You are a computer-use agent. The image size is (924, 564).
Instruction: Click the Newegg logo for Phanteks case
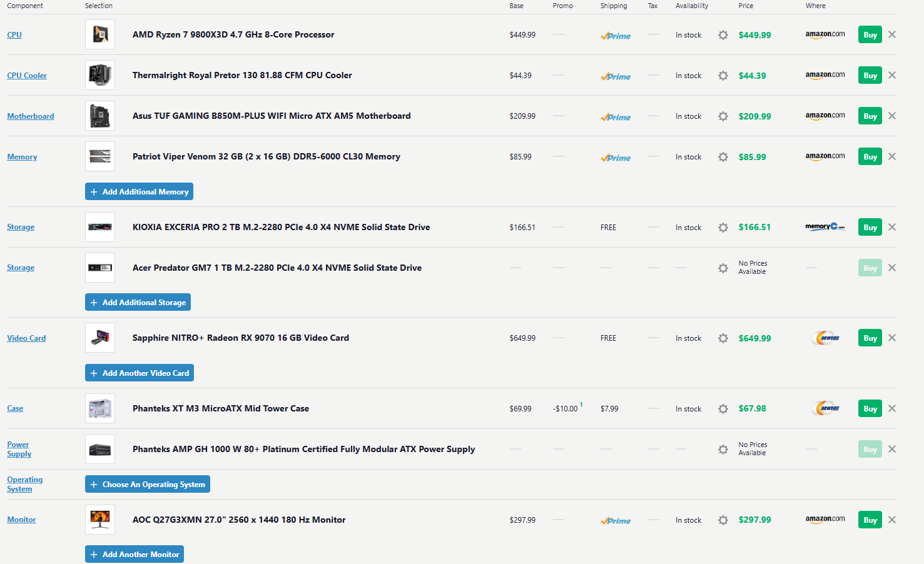coord(826,409)
